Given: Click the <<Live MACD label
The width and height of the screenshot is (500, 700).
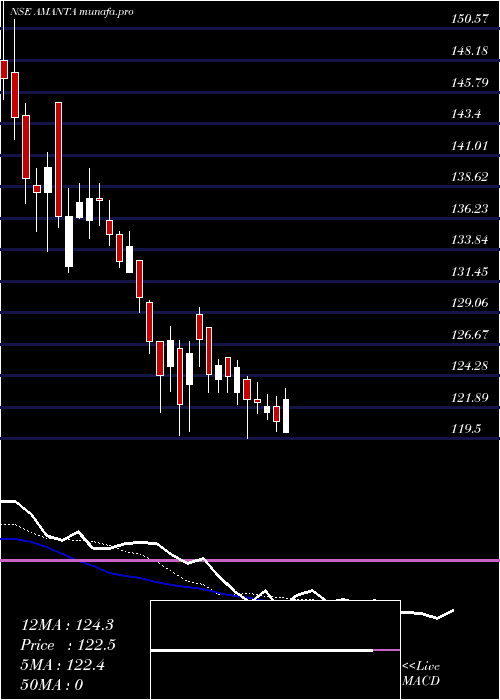Looking at the screenshot, I should pyautogui.click(x=421, y=674).
